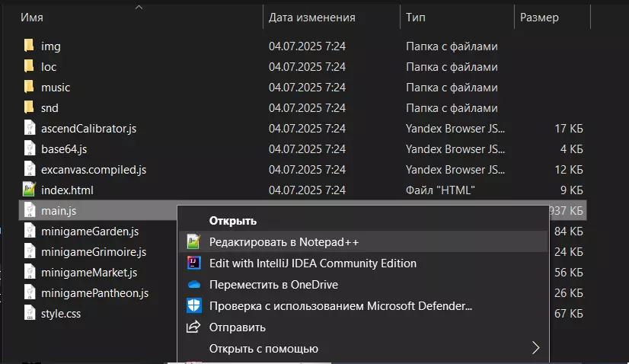Click the IntelliJ IDEA icon in menu
The width and height of the screenshot is (629, 364).
(193, 263)
